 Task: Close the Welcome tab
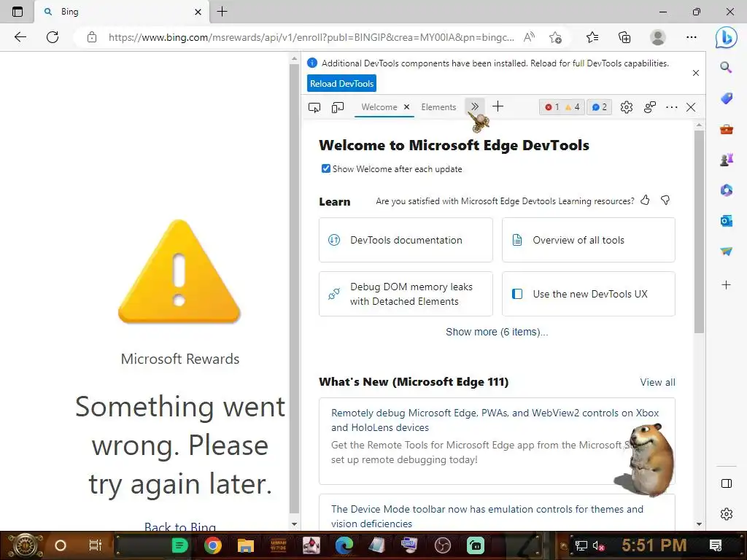pyautogui.click(x=406, y=107)
